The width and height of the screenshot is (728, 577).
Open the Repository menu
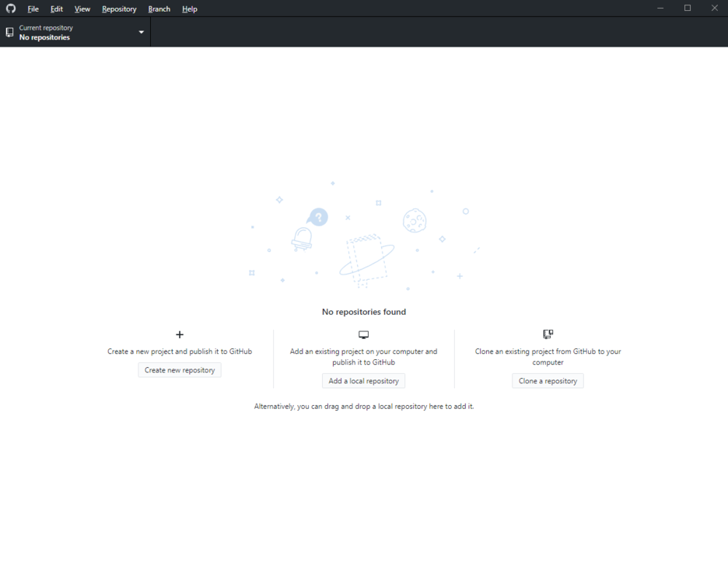(118, 9)
